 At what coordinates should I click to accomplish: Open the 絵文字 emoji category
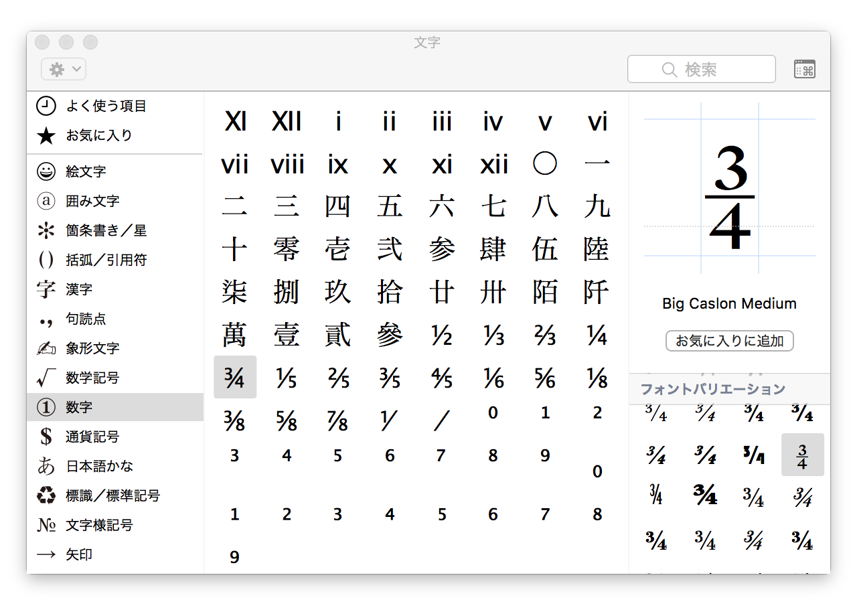(x=115, y=171)
